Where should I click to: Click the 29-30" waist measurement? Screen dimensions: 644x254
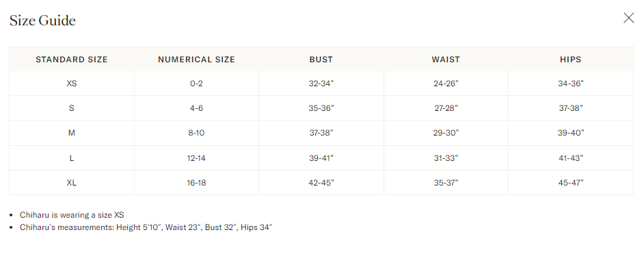pyautogui.click(x=446, y=133)
